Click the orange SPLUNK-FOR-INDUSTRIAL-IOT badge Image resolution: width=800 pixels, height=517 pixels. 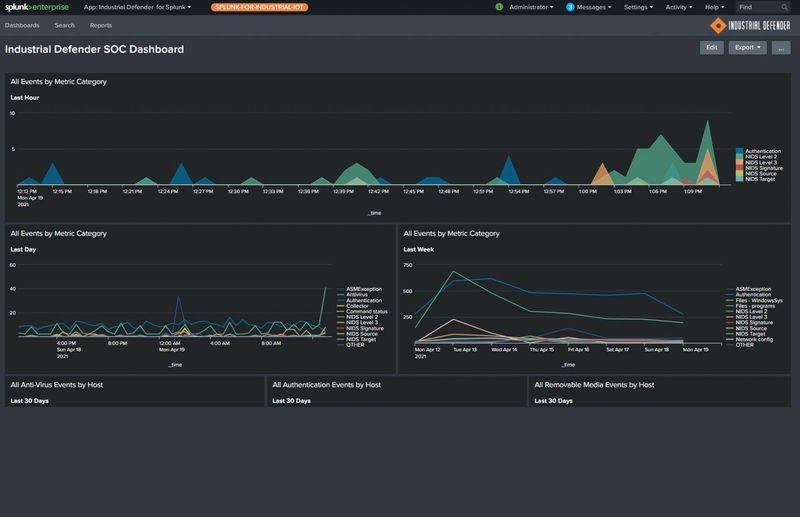pyautogui.click(x=259, y=7)
